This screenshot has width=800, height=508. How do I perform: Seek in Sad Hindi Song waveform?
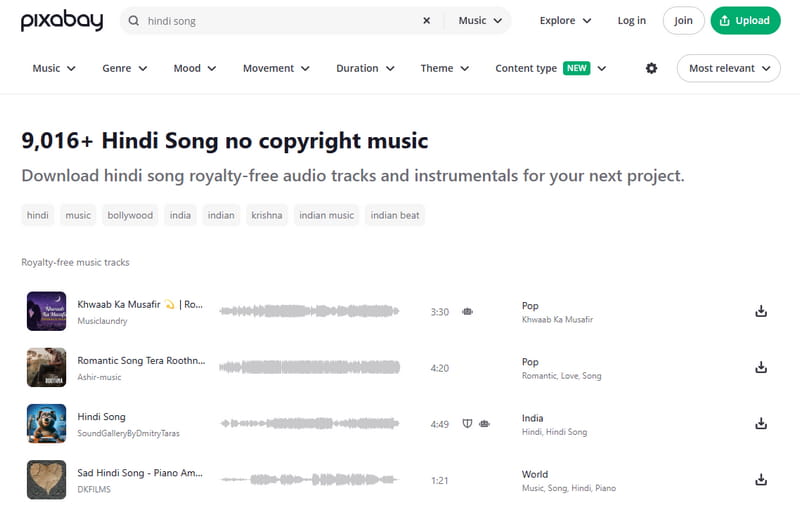(309, 479)
